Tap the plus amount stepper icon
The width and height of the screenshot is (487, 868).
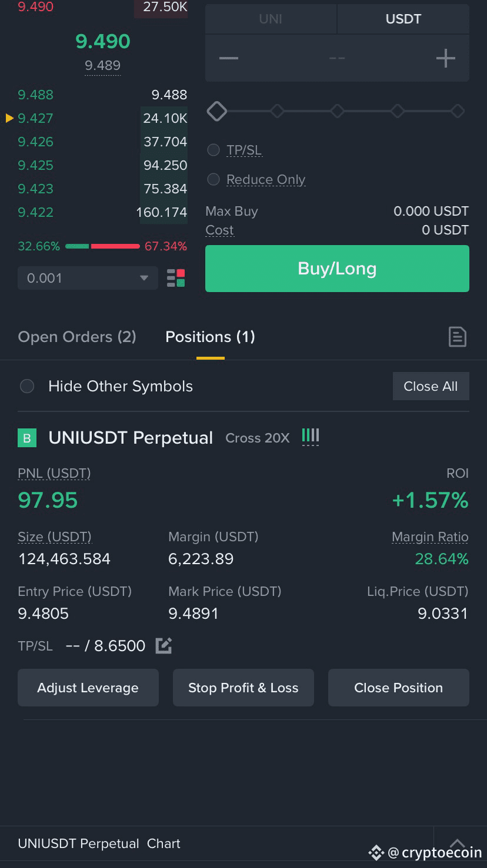click(445, 58)
